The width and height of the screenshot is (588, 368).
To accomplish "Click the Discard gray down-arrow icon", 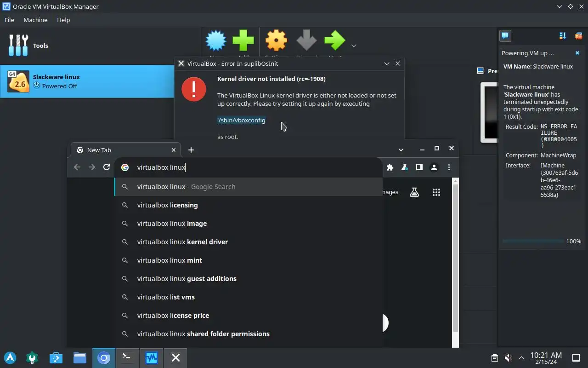I will (x=306, y=40).
